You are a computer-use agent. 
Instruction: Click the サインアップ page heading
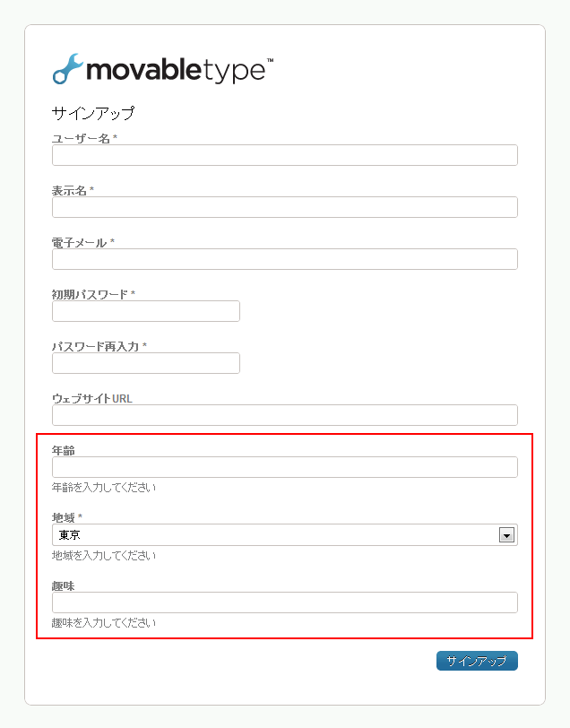tap(93, 113)
